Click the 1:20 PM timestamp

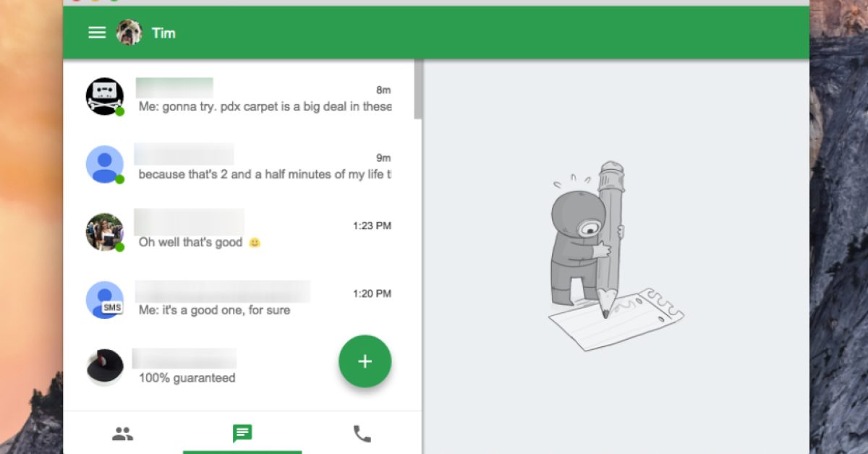coord(372,294)
